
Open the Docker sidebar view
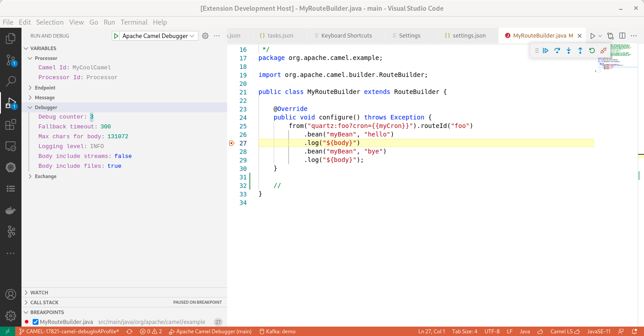pos(10,210)
